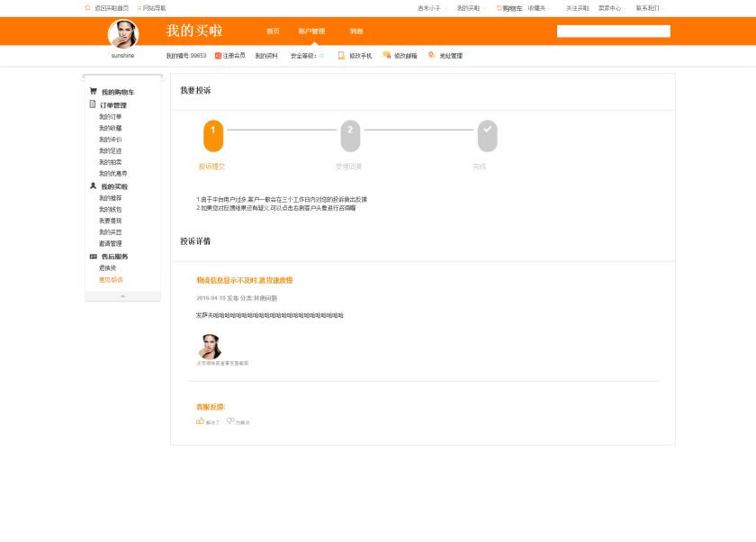Expand the 吉米小子 user dropdown
Screen dimensions: 756x542
(432, 8)
